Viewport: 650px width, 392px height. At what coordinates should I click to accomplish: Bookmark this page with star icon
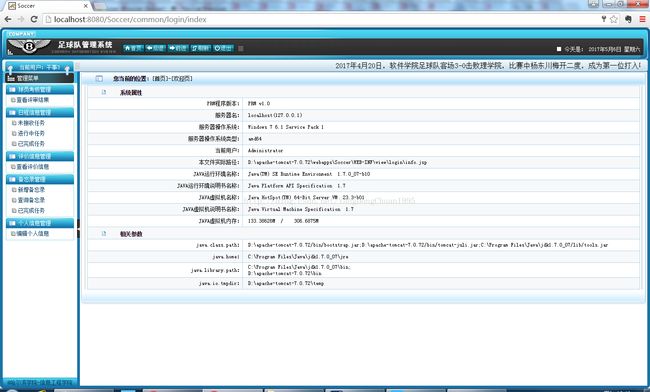614,19
